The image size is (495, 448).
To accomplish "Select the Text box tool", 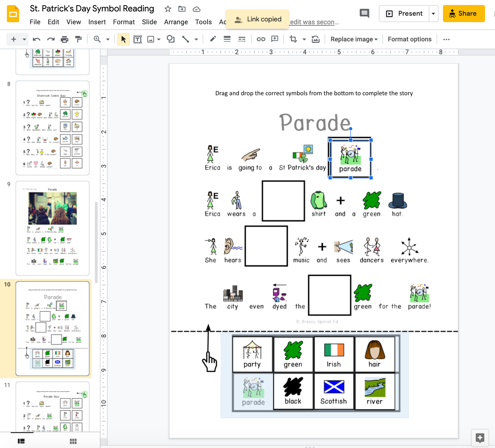I will coord(137,39).
